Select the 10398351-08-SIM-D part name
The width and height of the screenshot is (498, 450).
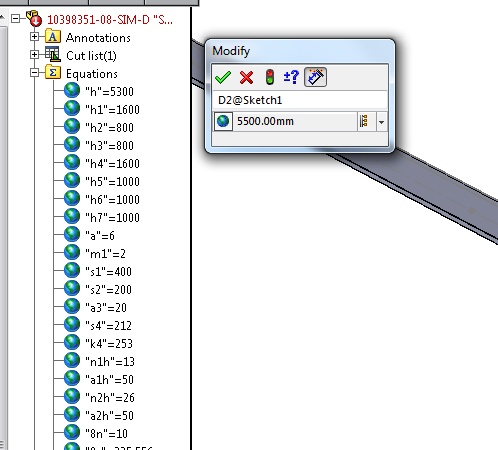[110, 20]
